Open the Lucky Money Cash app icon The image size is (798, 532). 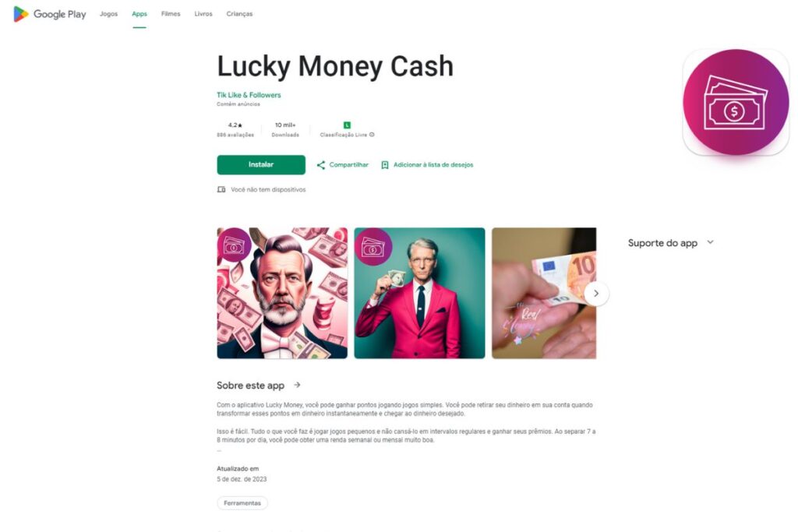[736, 102]
